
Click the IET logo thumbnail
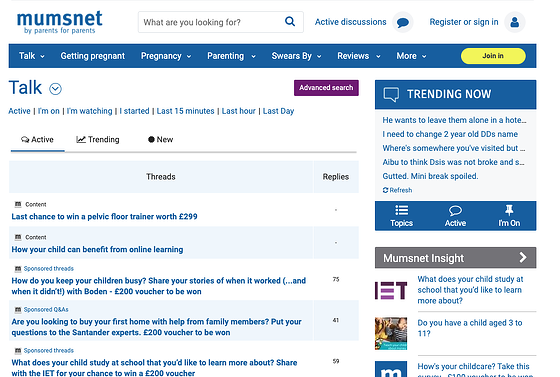pos(391,290)
